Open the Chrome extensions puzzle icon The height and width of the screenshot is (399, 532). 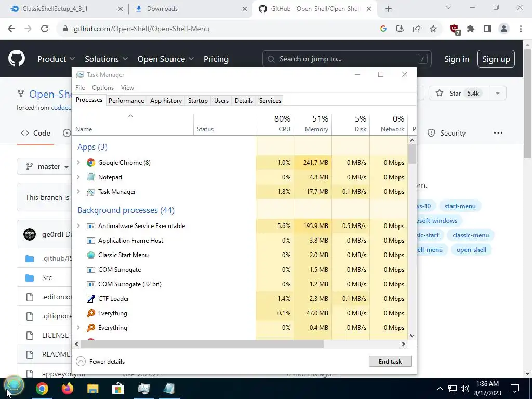coord(471,29)
